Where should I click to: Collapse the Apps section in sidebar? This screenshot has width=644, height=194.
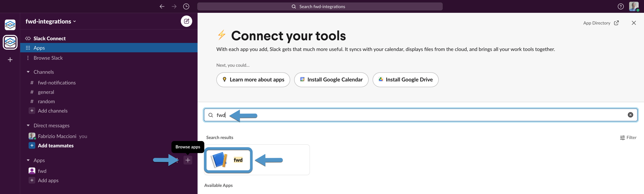28,160
